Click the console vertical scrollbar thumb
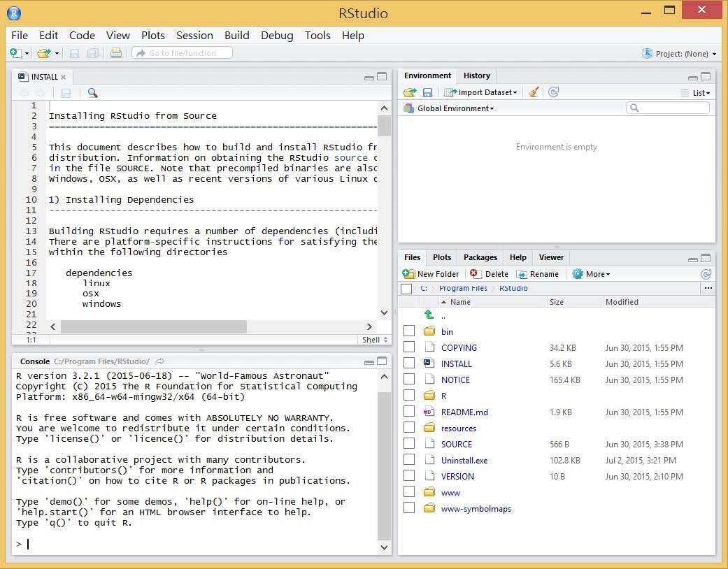Screen dimensions: 728x569 [385, 466]
